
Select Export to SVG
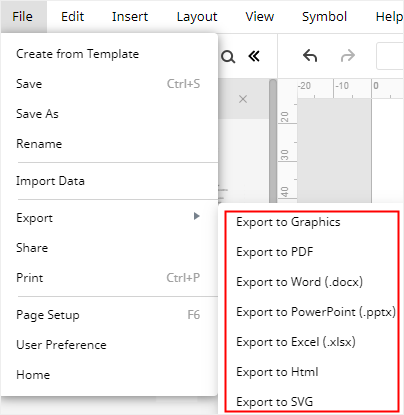275,402
